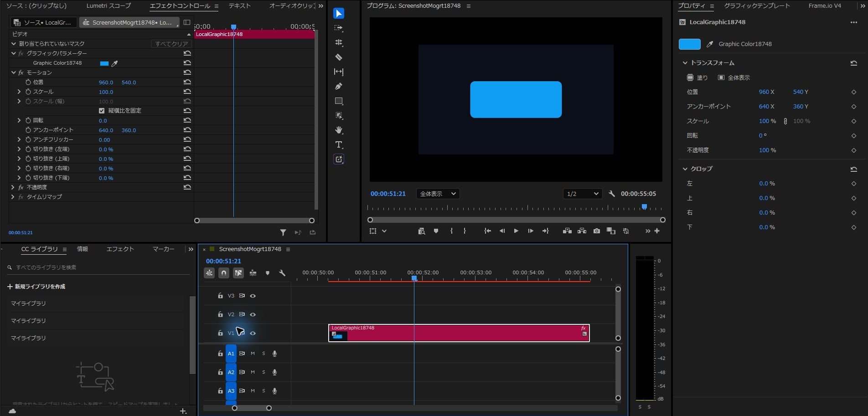Screen dimensions: 868x416
Task: Select the Rectangle tool
Action: [x=339, y=101]
